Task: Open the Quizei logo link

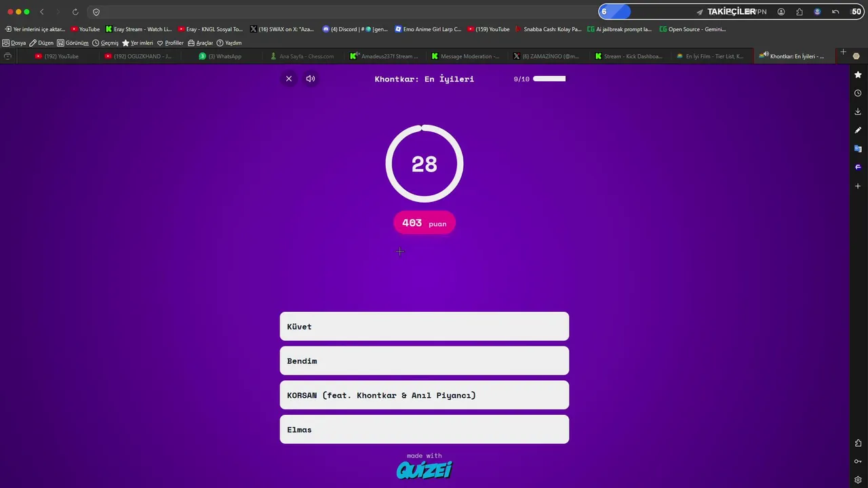Action: click(425, 469)
